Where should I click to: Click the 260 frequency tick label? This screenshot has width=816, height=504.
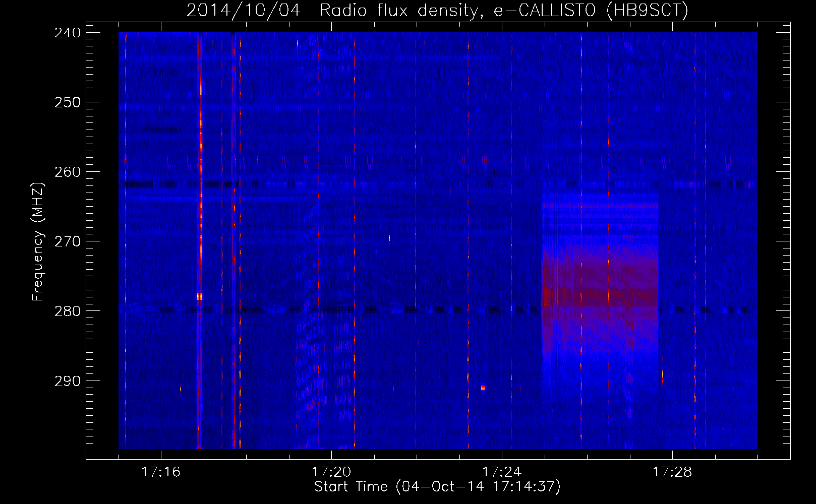tap(68, 172)
